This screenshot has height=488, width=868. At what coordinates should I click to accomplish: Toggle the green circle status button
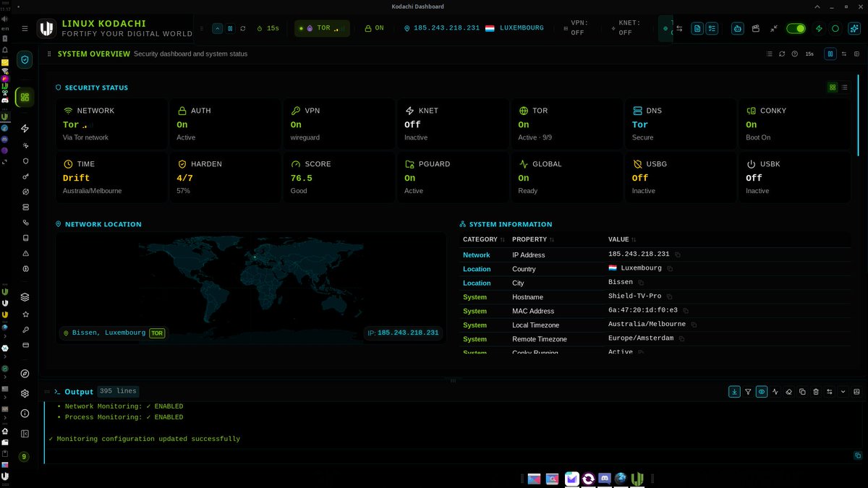[x=835, y=28]
